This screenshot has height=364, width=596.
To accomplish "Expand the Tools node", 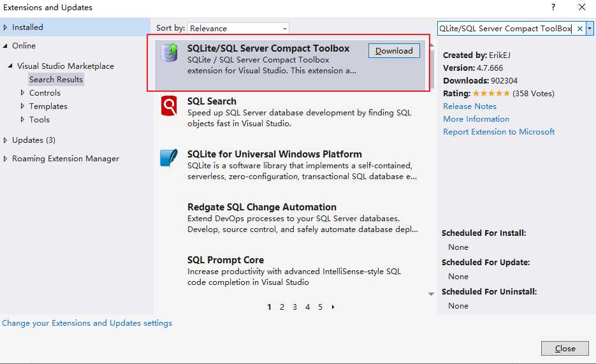I will [22, 119].
